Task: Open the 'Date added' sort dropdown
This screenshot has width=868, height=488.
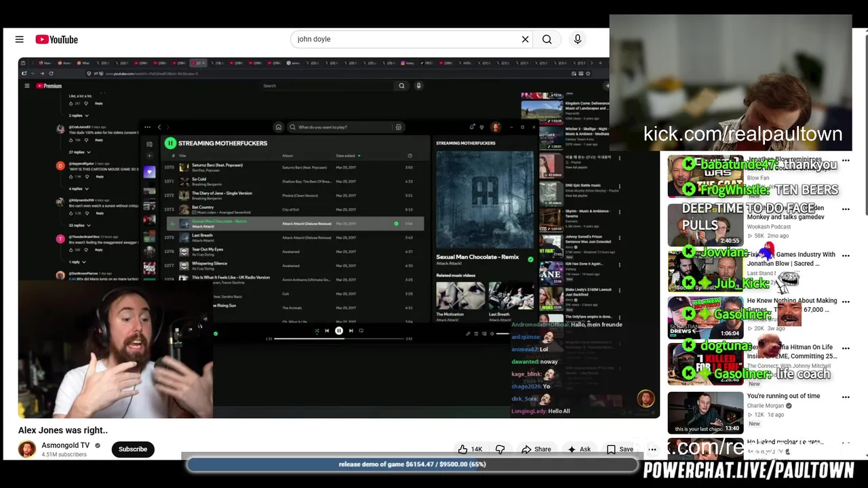Action: click(348, 156)
